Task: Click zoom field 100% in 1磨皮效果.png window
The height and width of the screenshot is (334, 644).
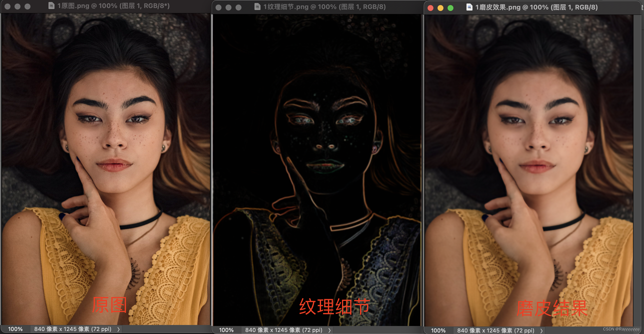Action: [438, 330]
